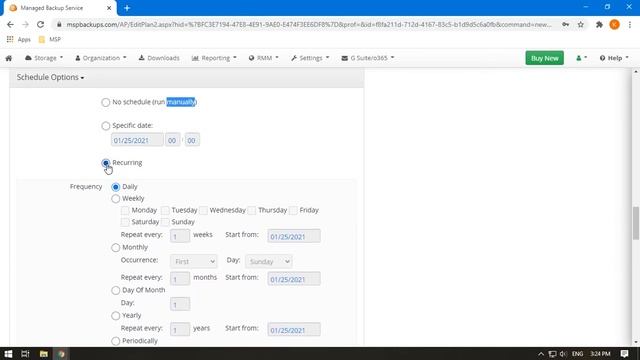Open the Apps grid shortcut
The image size is (640, 360).
tap(18, 39)
